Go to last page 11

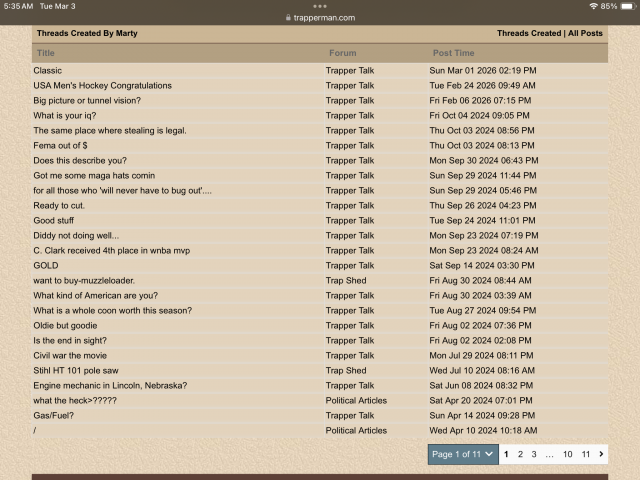[585, 454]
